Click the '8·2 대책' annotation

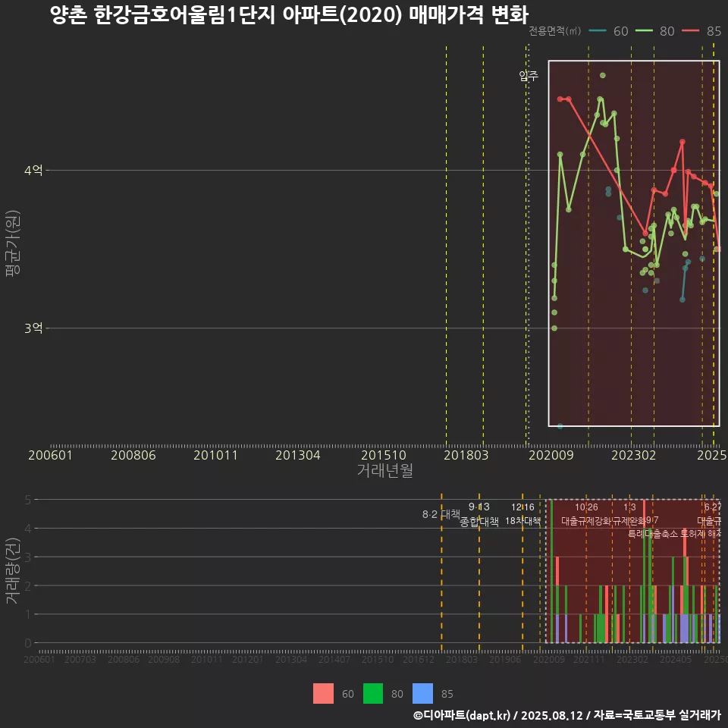click(441, 514)
